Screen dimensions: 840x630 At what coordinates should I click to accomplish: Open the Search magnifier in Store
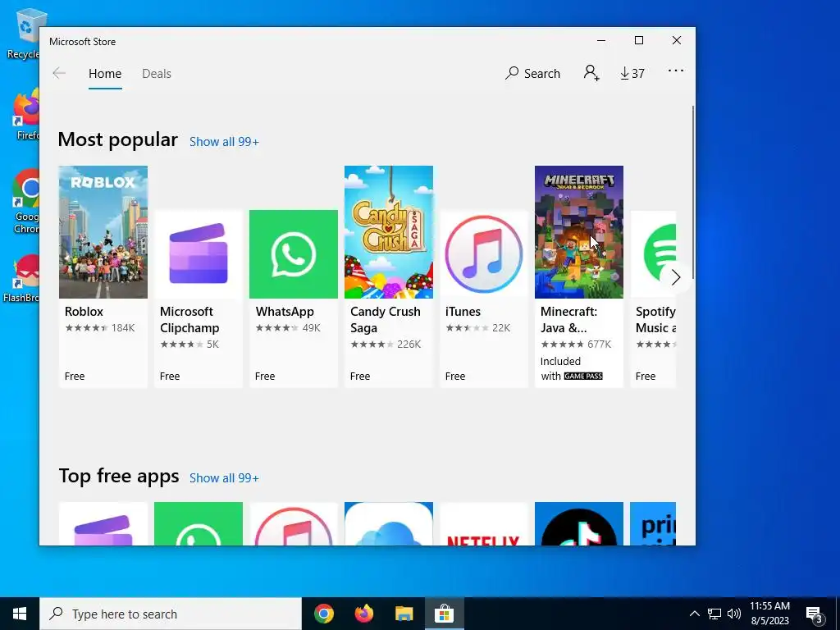(x=532, y=73)
